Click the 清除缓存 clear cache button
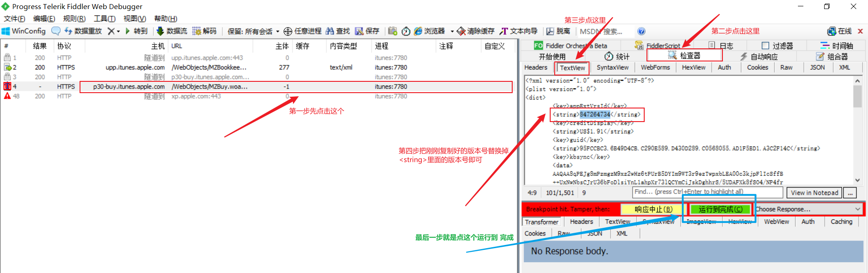This screenshot has width=868, height=273. 476,31
